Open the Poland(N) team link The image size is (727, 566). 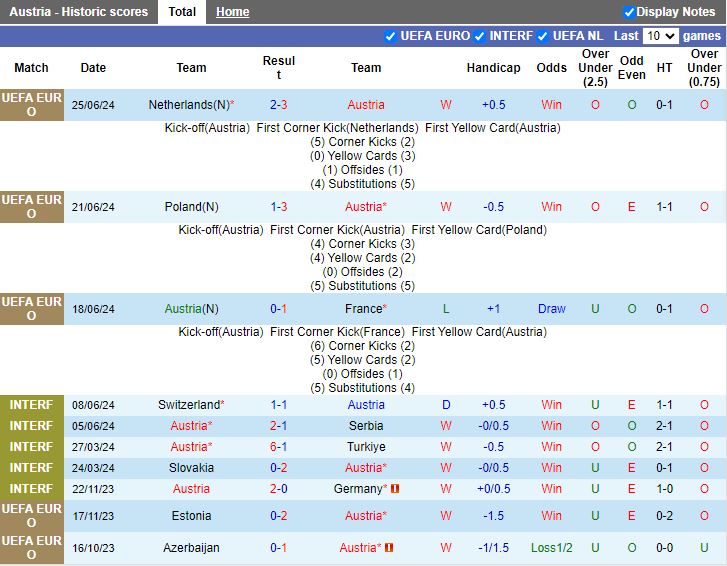coord(191,207)
